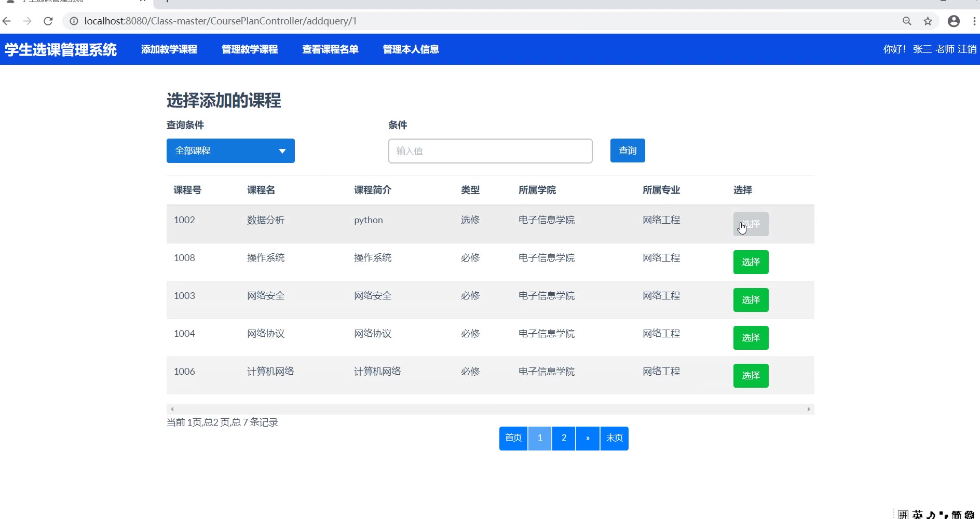Click the 简 simplified Chinese IME icon

[x=956, y=515]
